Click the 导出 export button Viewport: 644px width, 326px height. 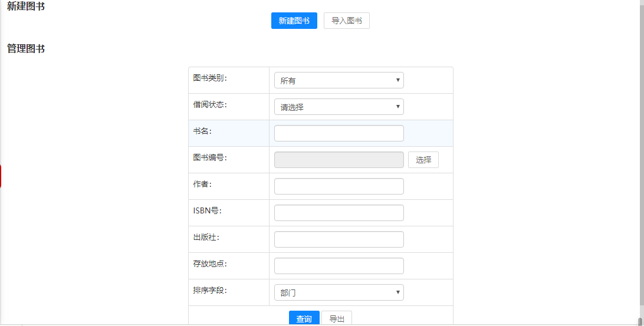337,318
